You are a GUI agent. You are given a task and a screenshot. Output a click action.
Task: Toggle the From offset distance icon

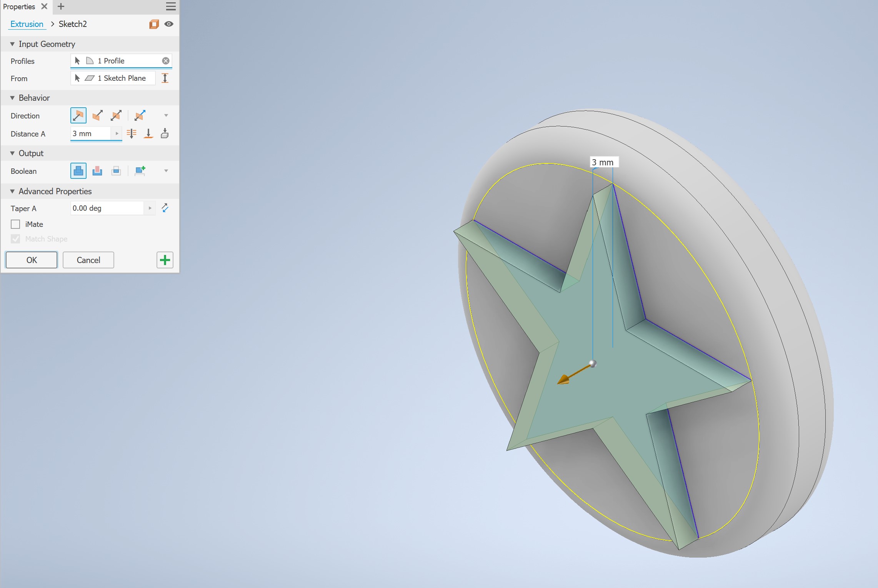(165, 78)
